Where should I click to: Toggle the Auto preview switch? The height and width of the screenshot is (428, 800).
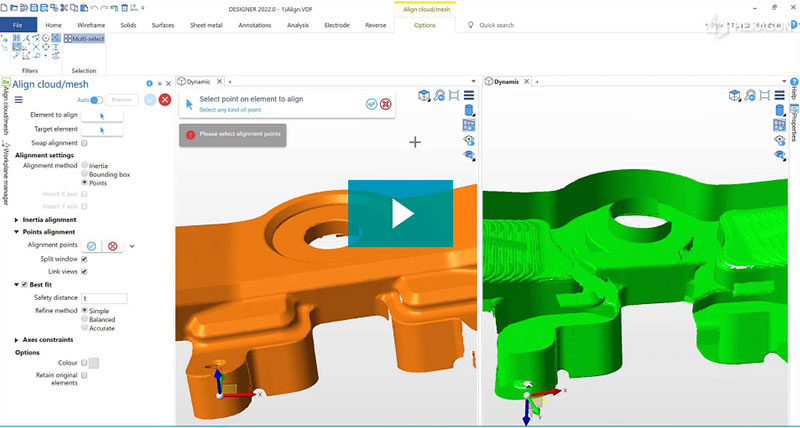coord(96,100)
